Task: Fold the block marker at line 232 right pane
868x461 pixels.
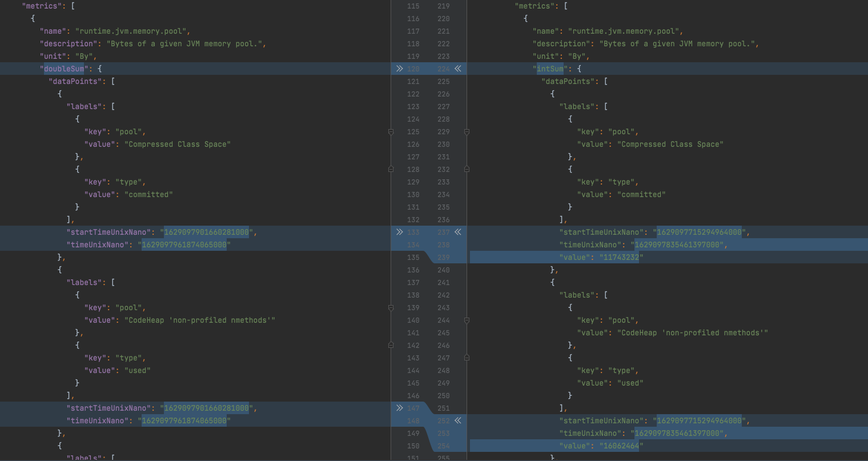Action: click(x=467, y=169)
